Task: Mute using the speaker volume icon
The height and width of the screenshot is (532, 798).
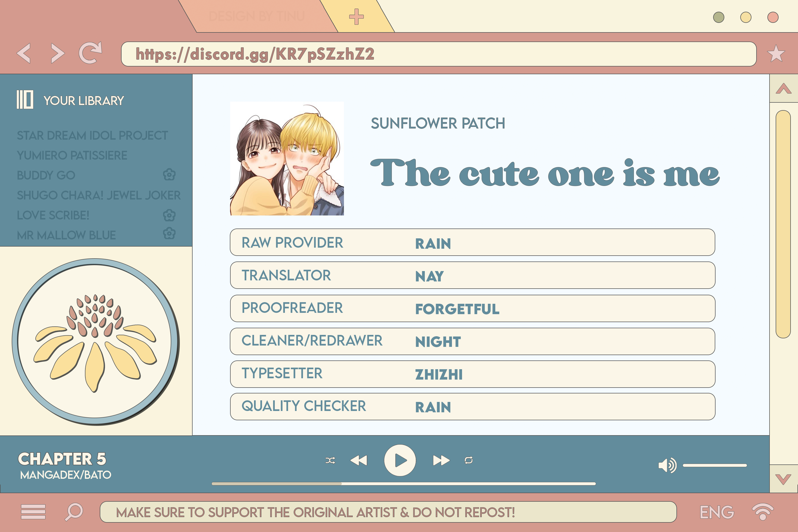Action: (667, 465)
